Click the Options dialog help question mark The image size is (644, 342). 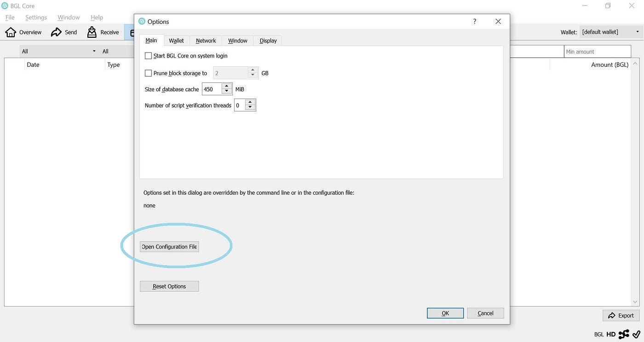(x=475, y=22)
